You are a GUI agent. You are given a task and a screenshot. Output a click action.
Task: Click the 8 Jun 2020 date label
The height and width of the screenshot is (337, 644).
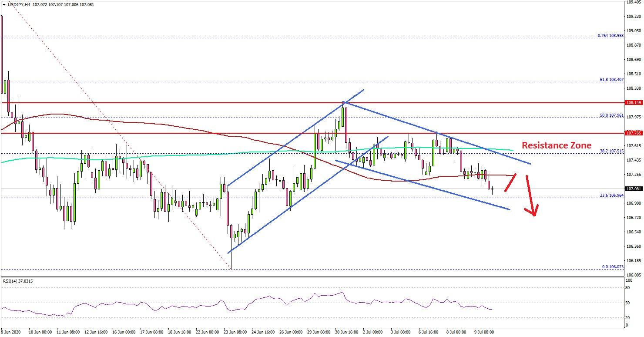[x=12, y=332]
